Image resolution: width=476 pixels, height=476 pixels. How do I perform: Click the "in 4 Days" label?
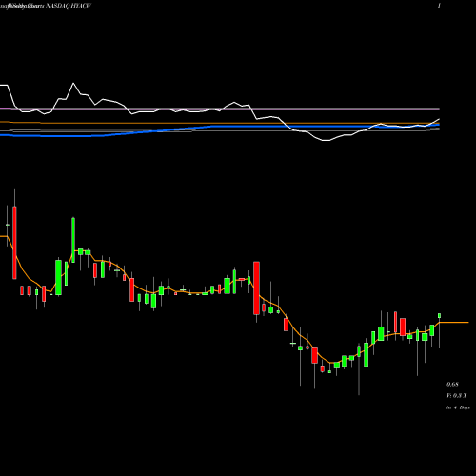click(458, 407)
